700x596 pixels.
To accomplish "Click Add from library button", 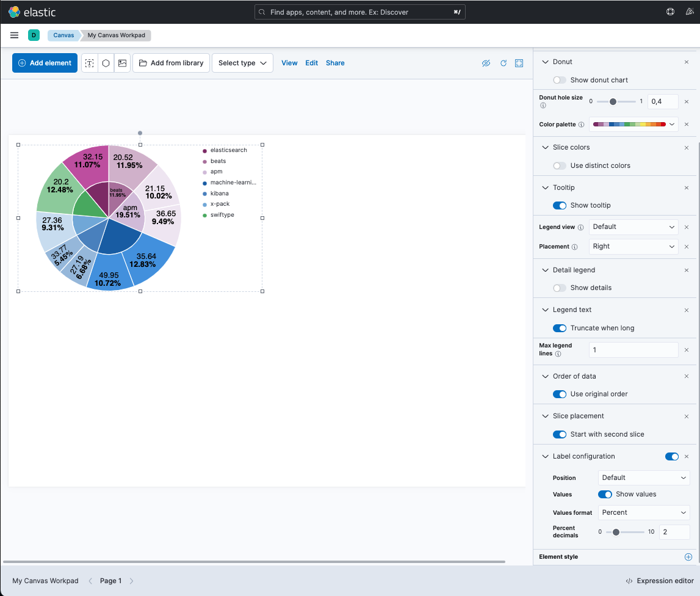I will [x=171, y=63].
